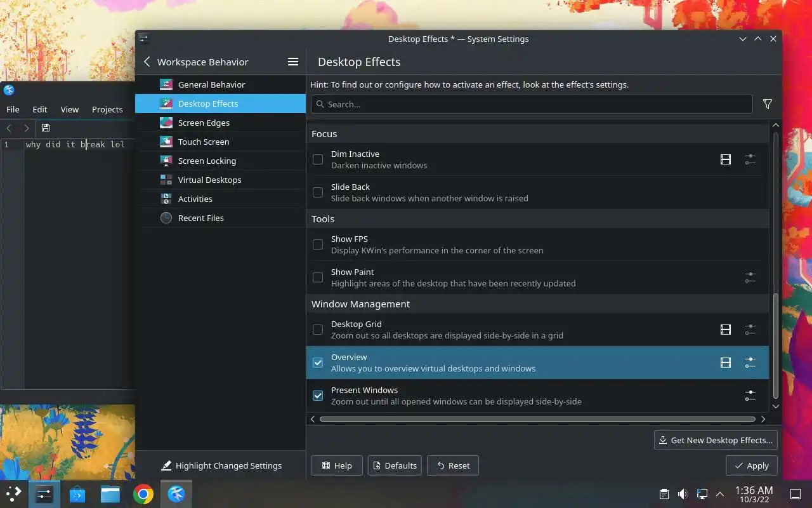Image resolution: width=812 pixels, height=508 pixels.
Task: Go back from Workspace Behavior
Action: point(147,62)
